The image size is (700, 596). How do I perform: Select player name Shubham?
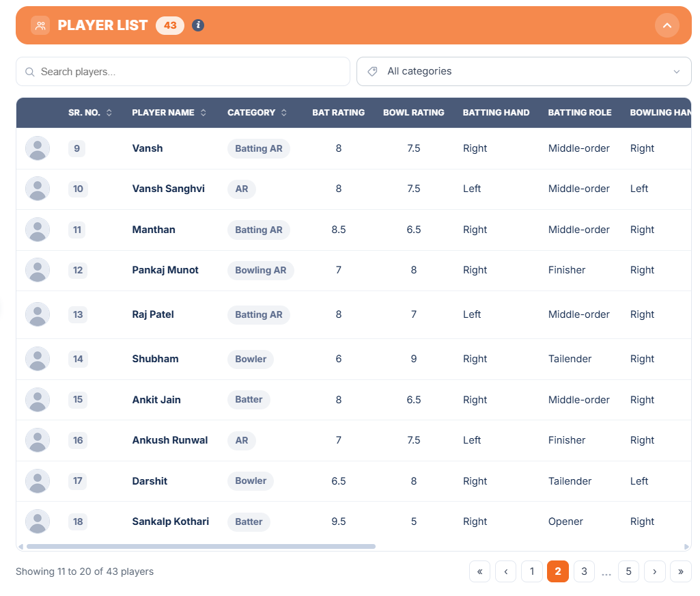(x=155, y=359)
